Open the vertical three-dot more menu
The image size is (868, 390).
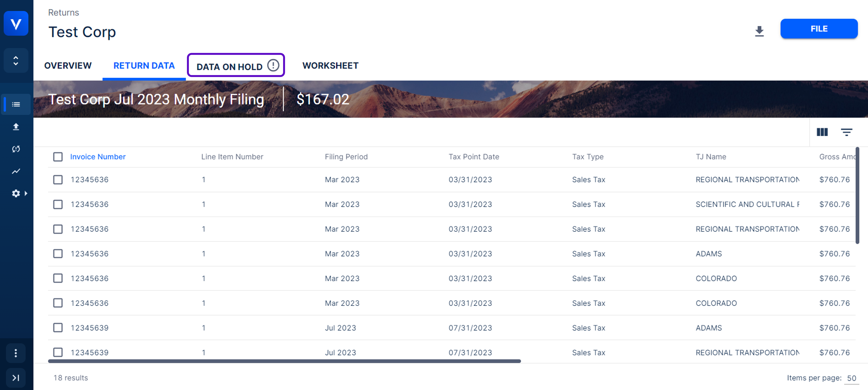tap(16, 353)
